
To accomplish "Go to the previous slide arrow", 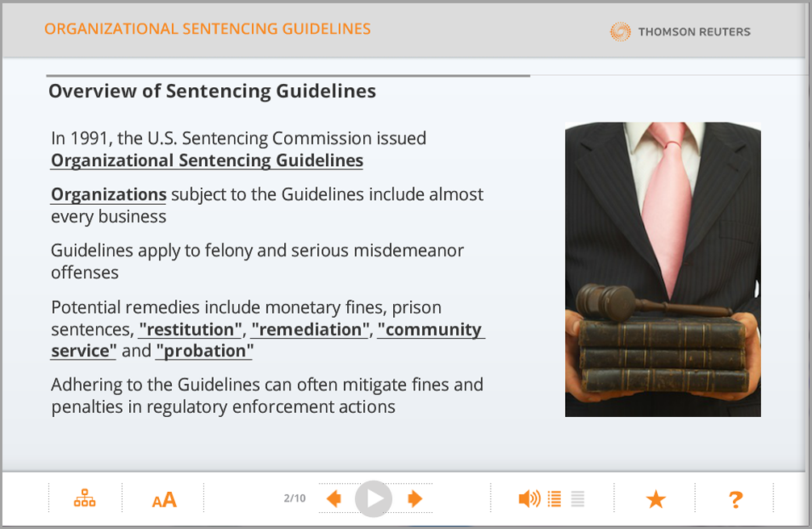I will [x=333, y=499].
